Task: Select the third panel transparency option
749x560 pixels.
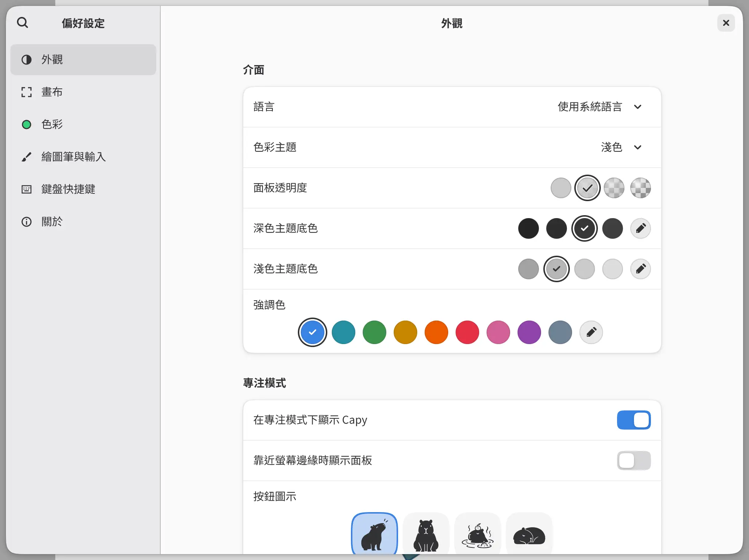Action: coord(614,188)
